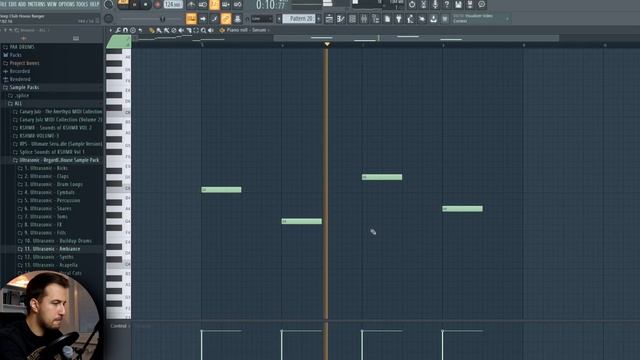Select the piano roll playback speaker tool
Screen dimensions: 640x360
[211, 30]
